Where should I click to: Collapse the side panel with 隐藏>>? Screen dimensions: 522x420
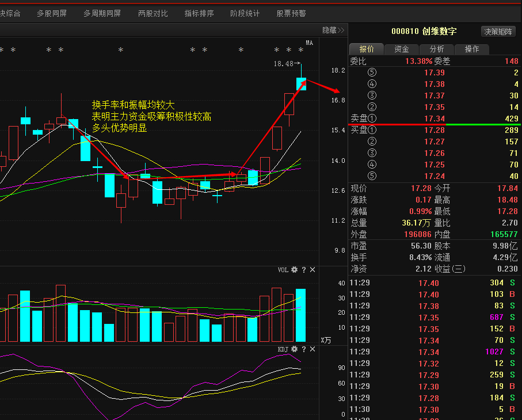tap(333, 30)
